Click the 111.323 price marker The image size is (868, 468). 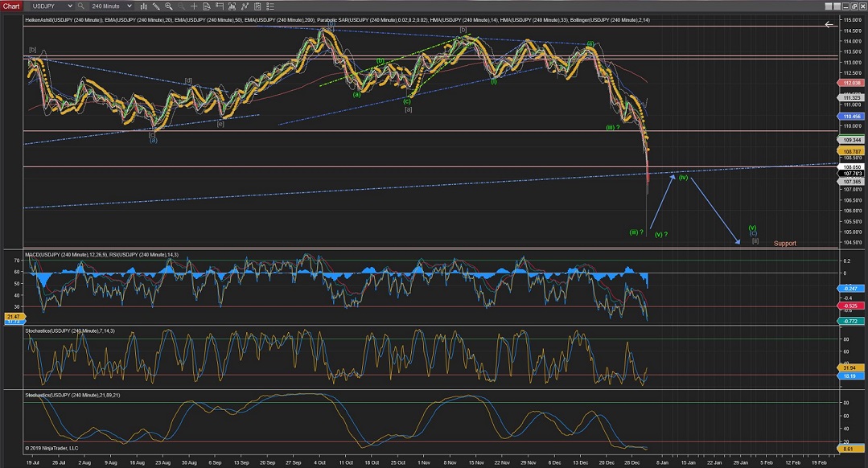[851, 97]
